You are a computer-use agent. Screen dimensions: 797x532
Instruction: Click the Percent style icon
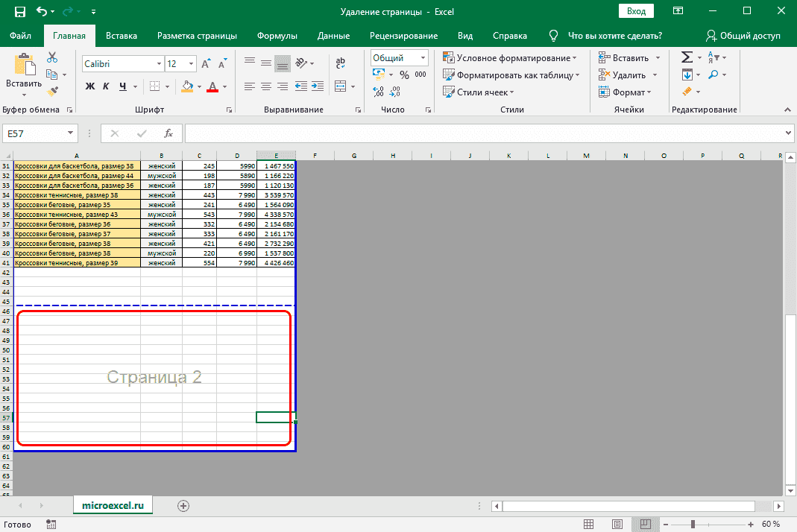click(404, 75)
